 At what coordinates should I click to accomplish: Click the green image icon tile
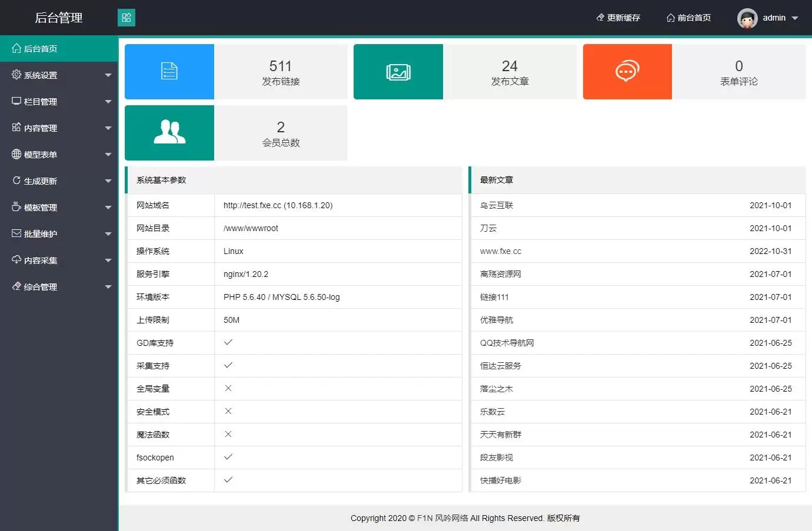pyautogui.click(x=398, y=72)
